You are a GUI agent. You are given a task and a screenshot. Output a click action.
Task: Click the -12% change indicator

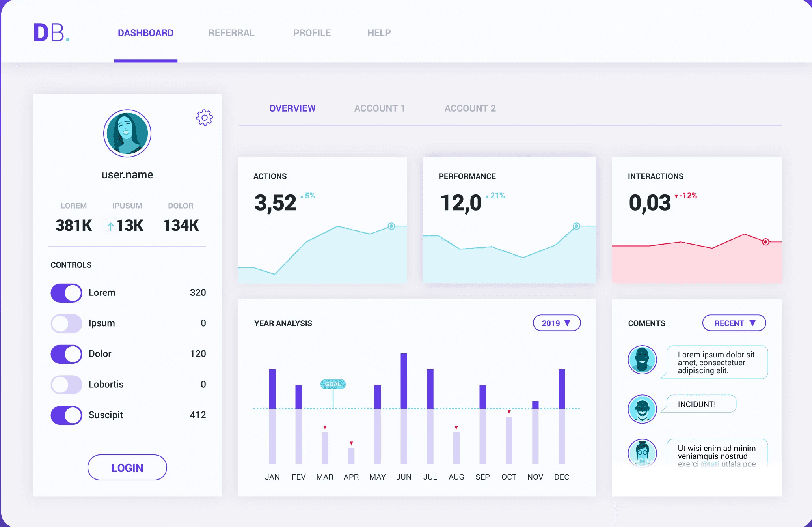click(x=686, y=196)
